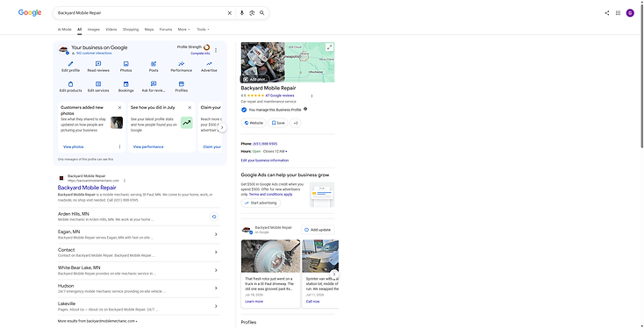Open Ask for reviews in business panel
The width and height of the screenshot is (644, 328).
(154, 87)
